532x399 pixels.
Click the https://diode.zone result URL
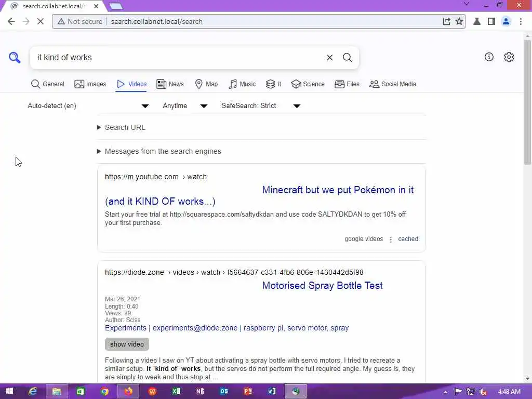pyautogui.click(x=234, y=272)
